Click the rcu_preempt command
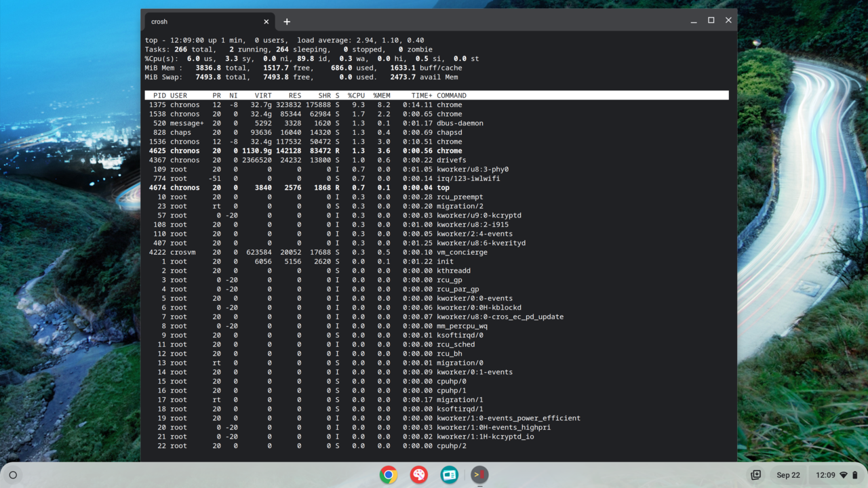The image size is (868, 488). [x=460, y=197]
